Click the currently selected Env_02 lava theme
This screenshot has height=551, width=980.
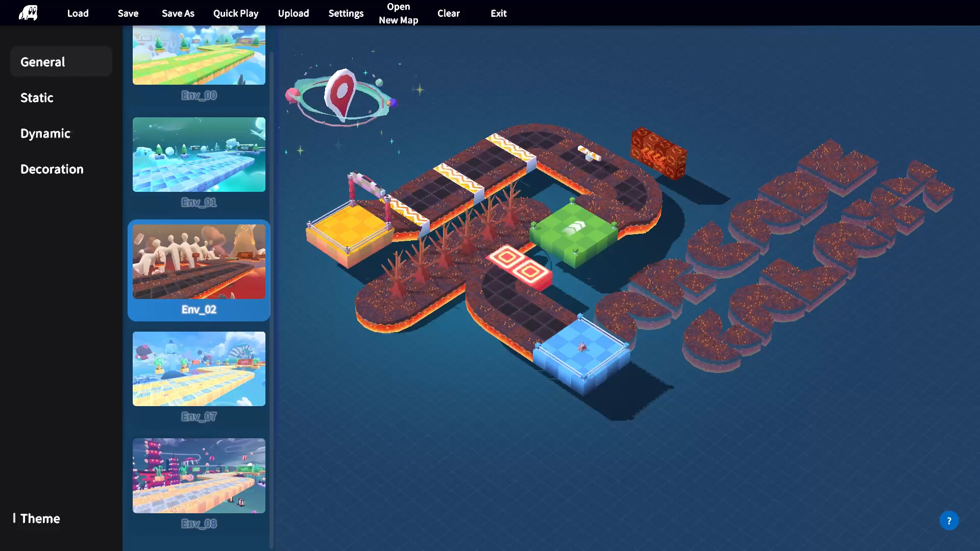(199, 261)
